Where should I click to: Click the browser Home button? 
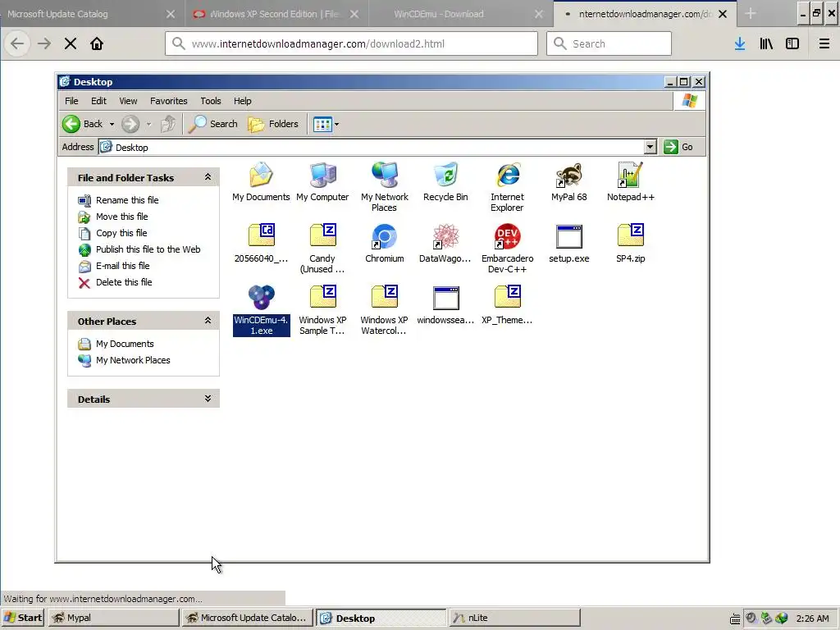point(97,44)
